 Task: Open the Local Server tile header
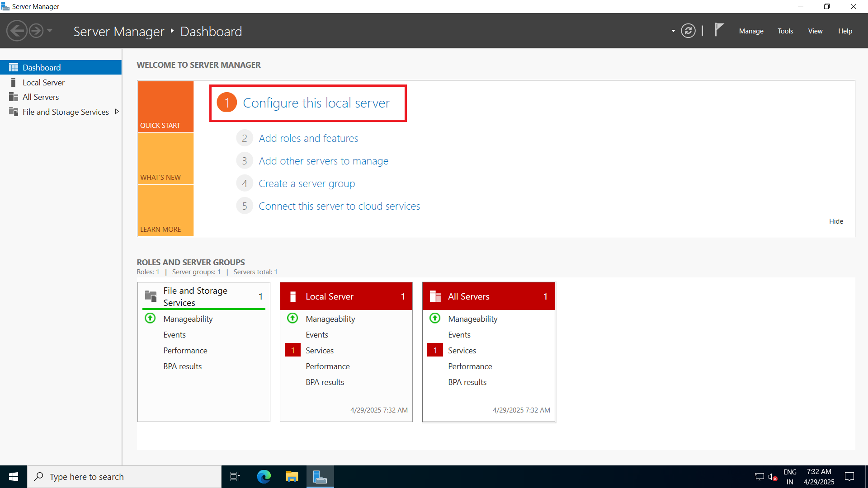tap(346, 296)
